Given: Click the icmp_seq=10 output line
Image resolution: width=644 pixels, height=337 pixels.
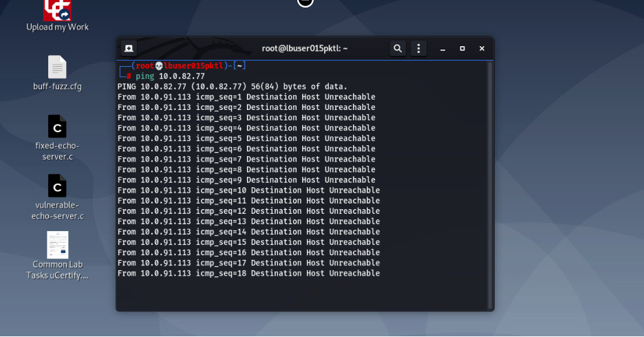Looking at the screenshot, I should point(249,191).
